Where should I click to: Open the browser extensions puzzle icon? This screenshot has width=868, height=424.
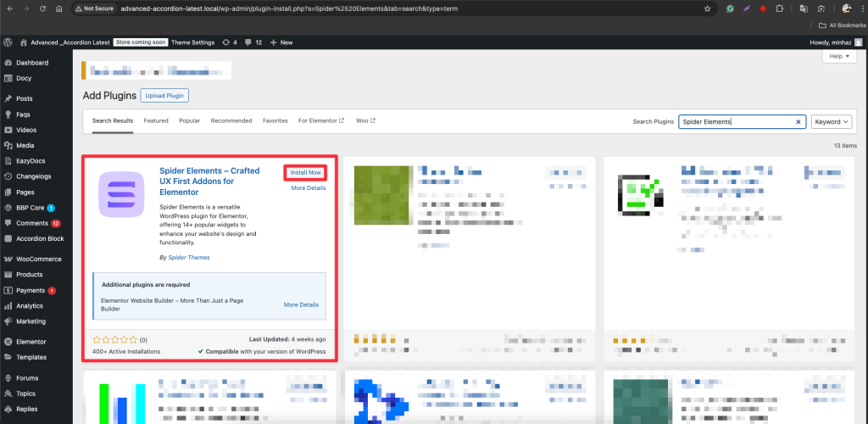780,8
